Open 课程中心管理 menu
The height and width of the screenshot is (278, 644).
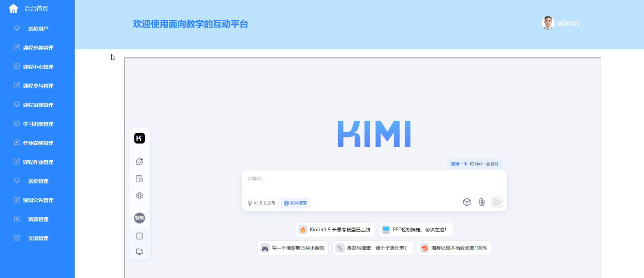point(37,67)
